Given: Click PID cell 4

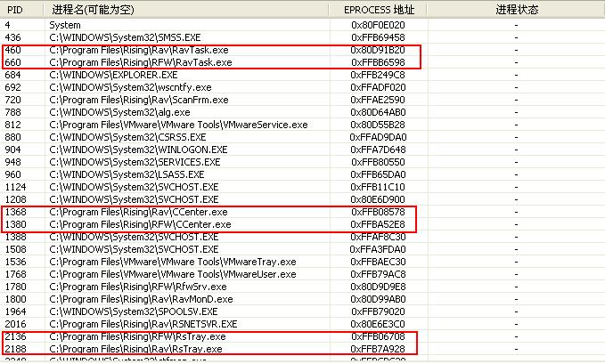Looking at the screenshot, I should pyautogui.click(x=7, y=25).
